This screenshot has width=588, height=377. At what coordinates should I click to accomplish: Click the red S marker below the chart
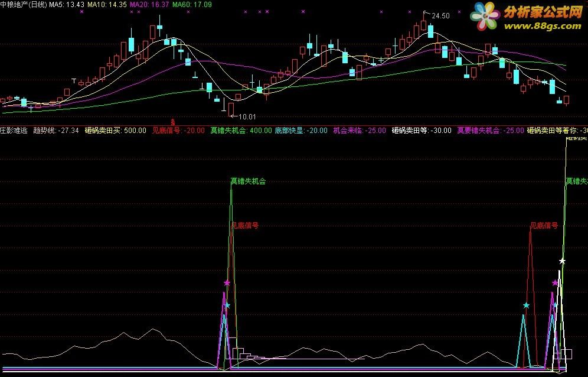(x=173, y=122)
